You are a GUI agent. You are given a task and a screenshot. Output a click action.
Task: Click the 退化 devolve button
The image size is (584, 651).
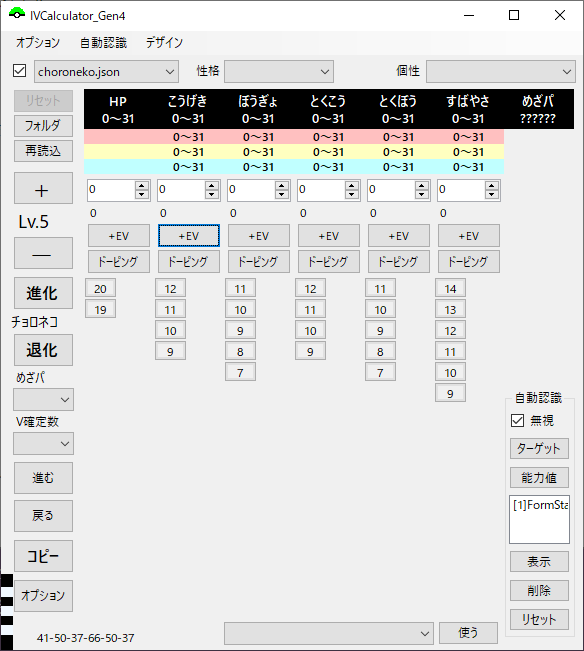click(x=43, y=350)
